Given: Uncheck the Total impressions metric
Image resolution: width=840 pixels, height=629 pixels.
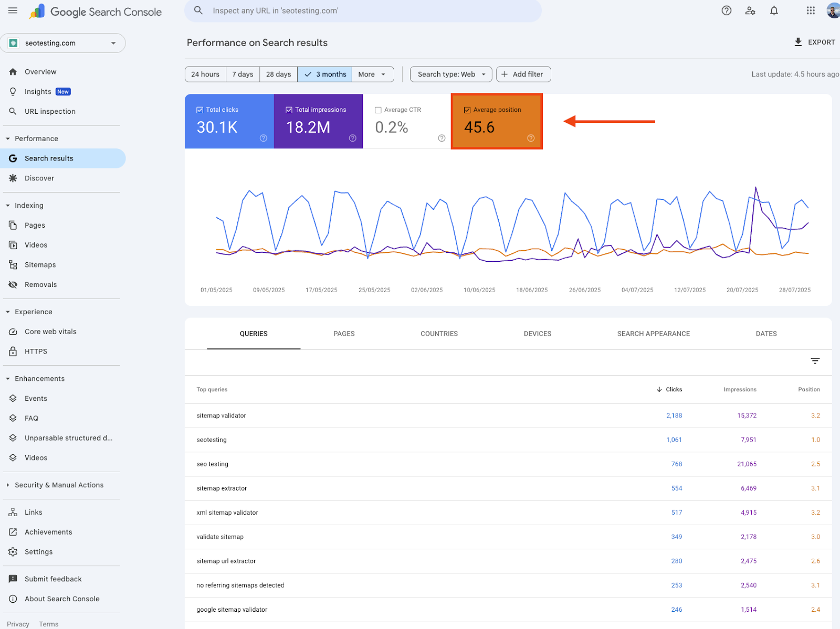Looking at the screenshot, I should pos(289,110).
